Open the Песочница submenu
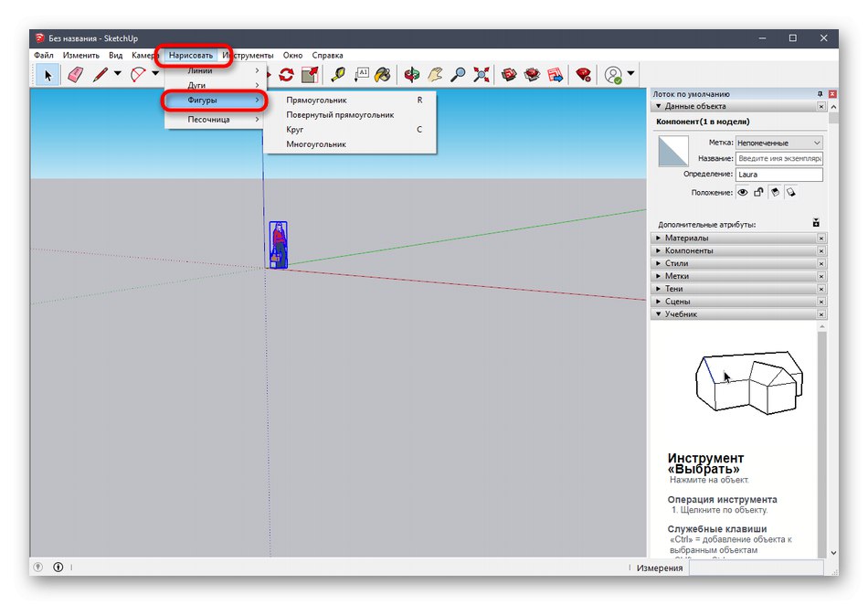The height and width of the screenshot is (605, 868). point(216,120)
